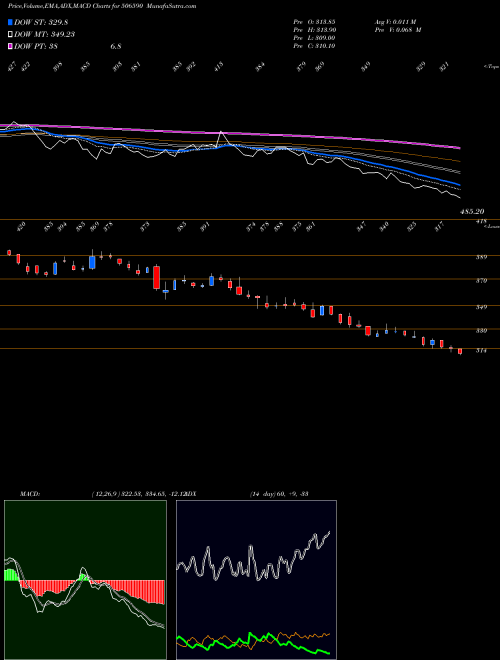Select the 'DOW PT: 38' legend text
Image resolution: width=500 pixels, height=660 pixels.
[36, 46]
